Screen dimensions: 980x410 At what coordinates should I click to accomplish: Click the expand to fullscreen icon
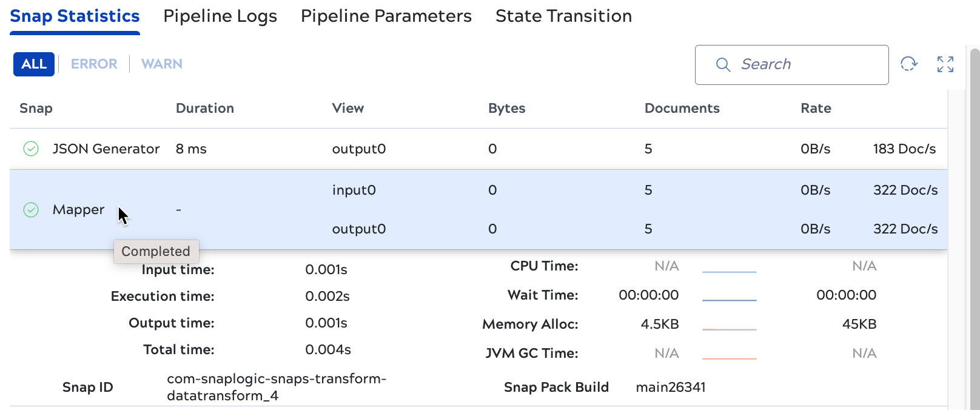coord(945,64)
